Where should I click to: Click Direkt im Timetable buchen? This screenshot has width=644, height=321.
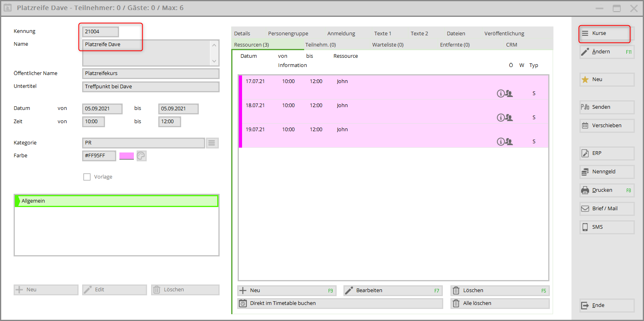coord(340,303)
